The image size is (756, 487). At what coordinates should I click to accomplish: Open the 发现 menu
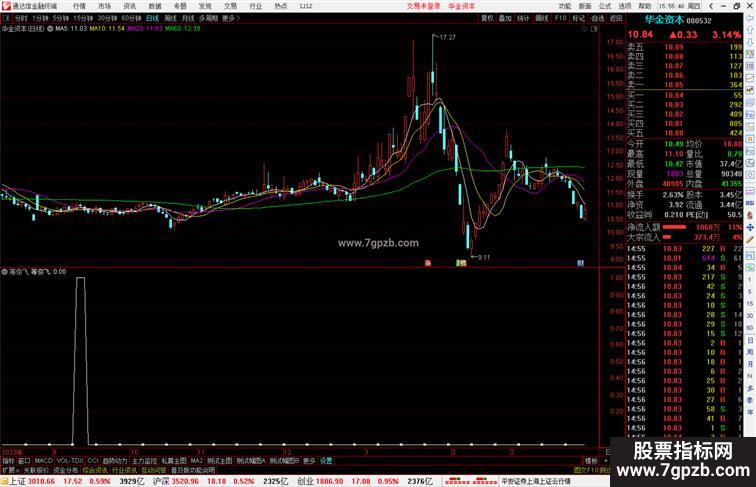(x=205, y=6)
